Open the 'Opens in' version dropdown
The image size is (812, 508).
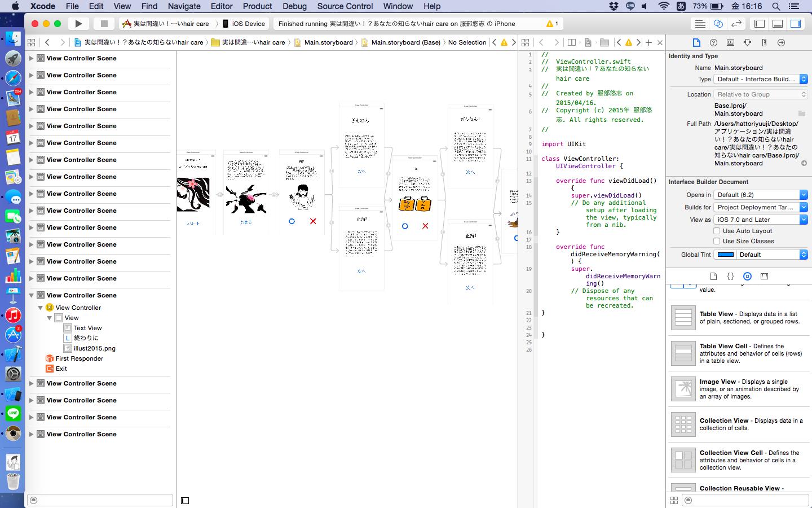[761, 195]
